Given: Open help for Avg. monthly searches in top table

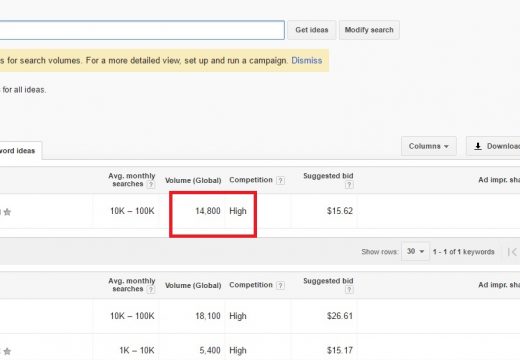Looking at the screenshot, I should 151,184.
